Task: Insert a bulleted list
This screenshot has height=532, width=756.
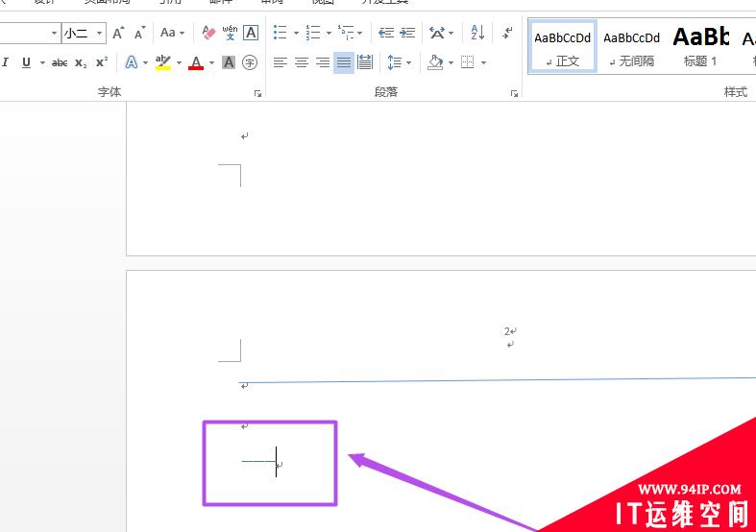Action: coord(280,33)
